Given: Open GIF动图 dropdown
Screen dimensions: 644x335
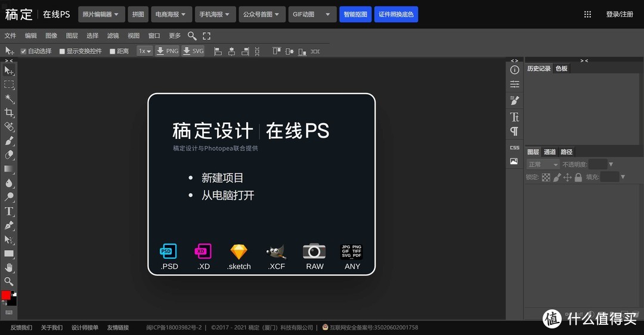Looking at the screenshot, I should pos(312,14).
